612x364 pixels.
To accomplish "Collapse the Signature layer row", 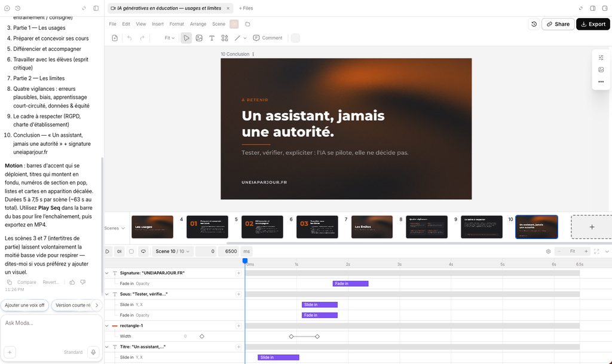I will [107, 273].
